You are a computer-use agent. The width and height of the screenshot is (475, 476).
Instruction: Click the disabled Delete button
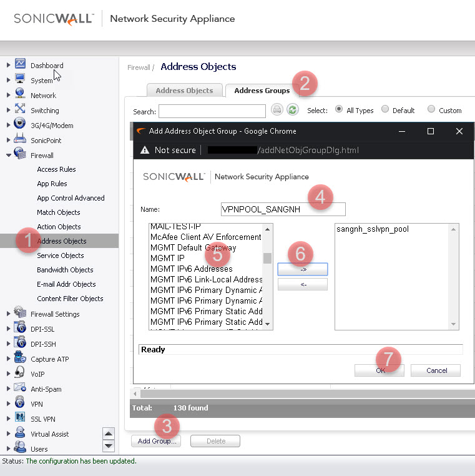(x=215, y=441)
